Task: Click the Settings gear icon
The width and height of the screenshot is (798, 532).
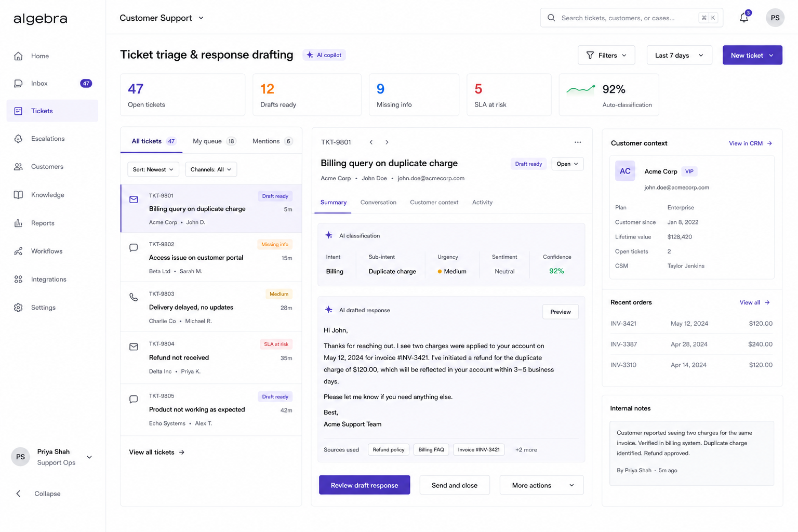Action: pyautogui.click(x=18, y=308)
